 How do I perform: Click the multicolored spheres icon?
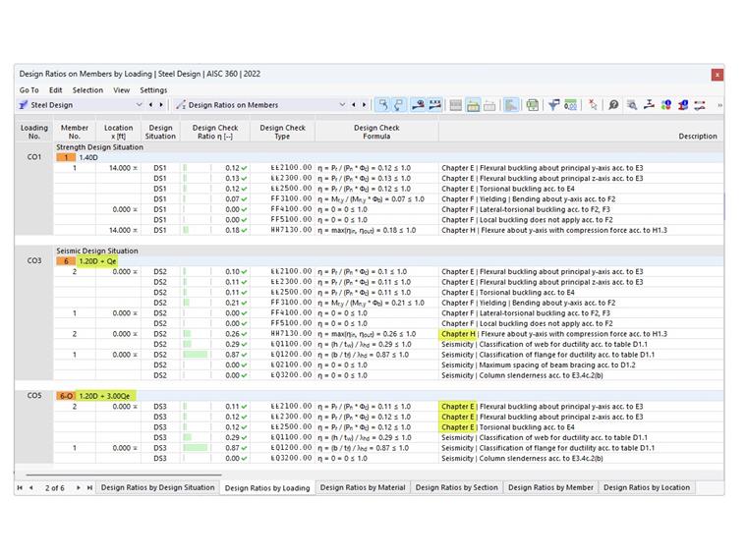pyautogui.click(x=665, y=105)
